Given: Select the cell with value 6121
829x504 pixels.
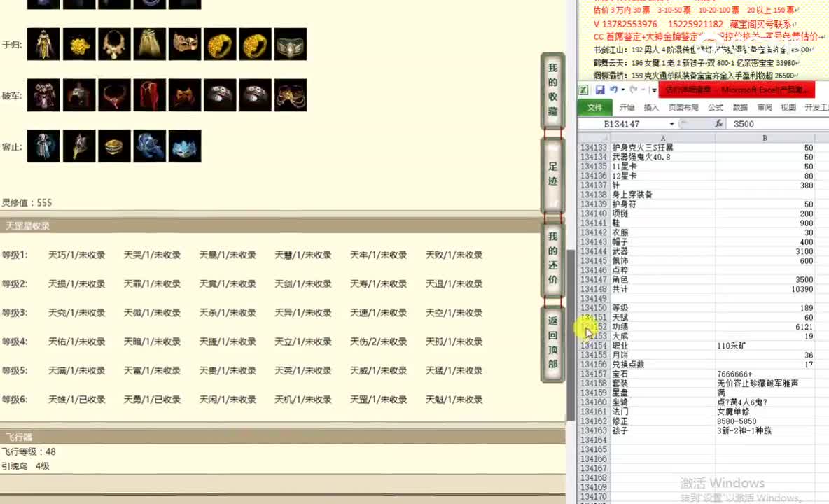Looking at the screenshot, I should tap(765, 327).
